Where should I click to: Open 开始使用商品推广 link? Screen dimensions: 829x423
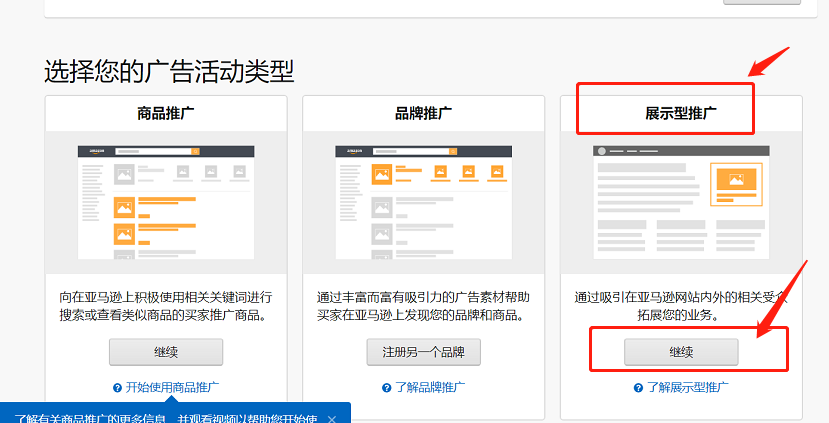click(x=172, y=388)
